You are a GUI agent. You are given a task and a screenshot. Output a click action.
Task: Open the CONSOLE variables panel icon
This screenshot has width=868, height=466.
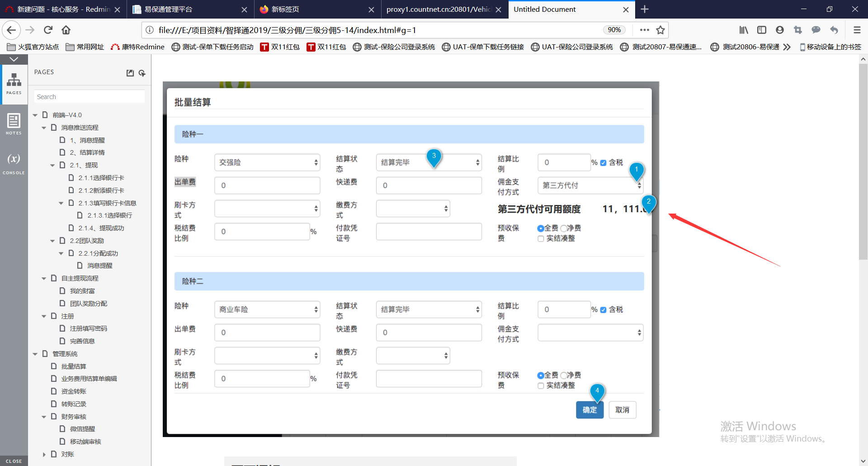[14, 162]
